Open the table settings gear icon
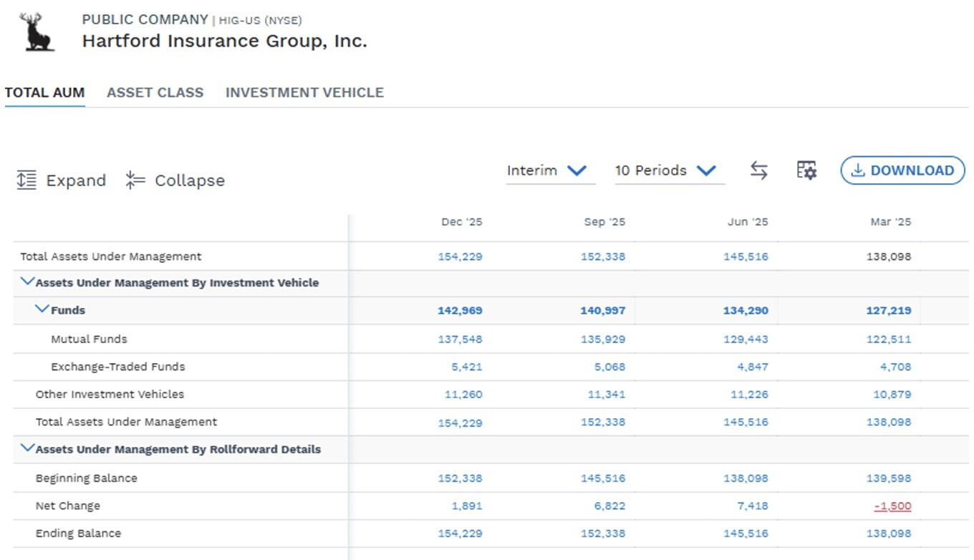The width and height of the screenshot is (974, 560). pyautogui.click(x=806, y=170)
